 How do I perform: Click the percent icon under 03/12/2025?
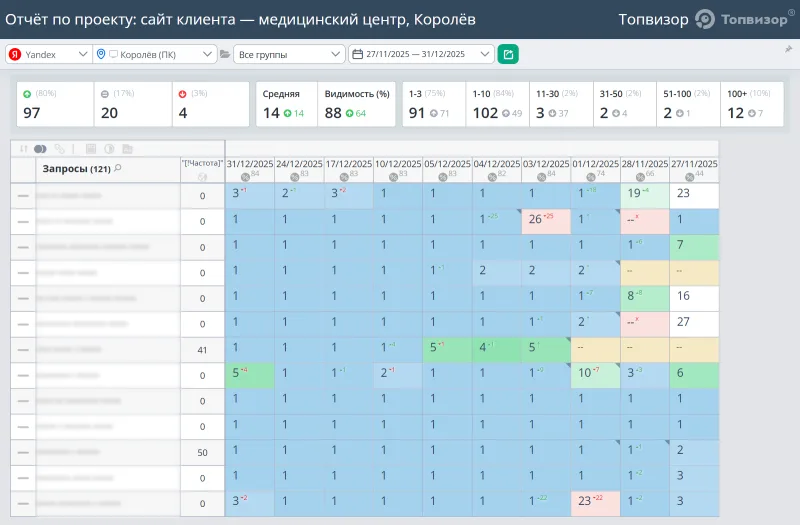coord(541,177)
